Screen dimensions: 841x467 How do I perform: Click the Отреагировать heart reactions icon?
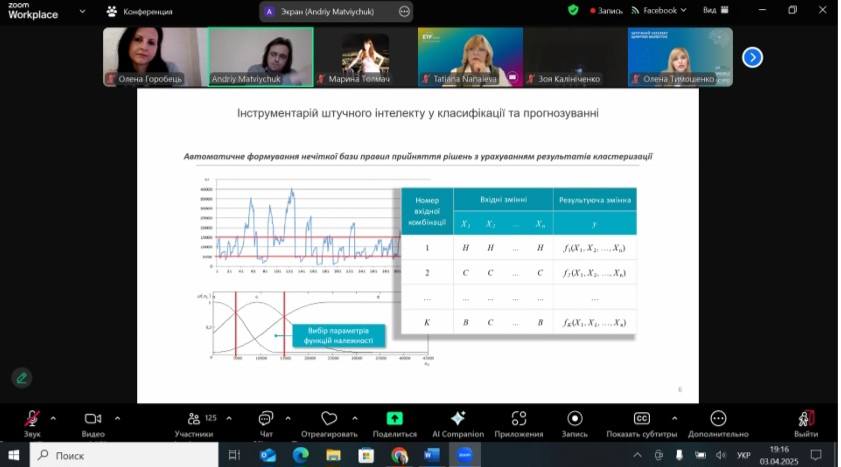[x=329, y=418]
